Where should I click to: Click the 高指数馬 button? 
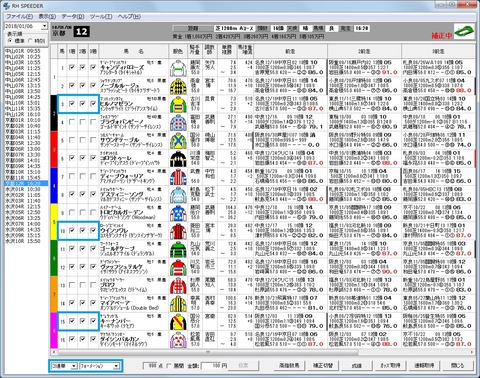289,365
